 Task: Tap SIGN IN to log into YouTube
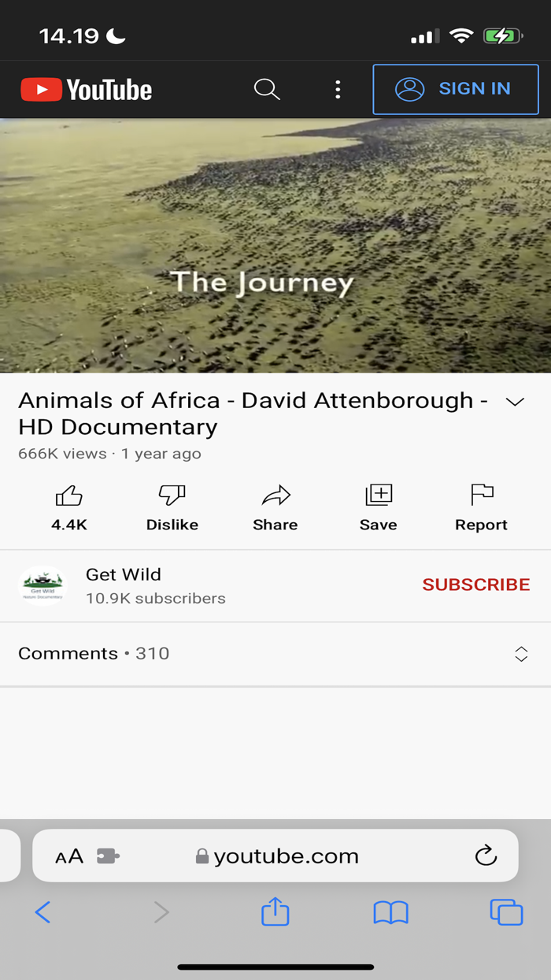point(455,88)
